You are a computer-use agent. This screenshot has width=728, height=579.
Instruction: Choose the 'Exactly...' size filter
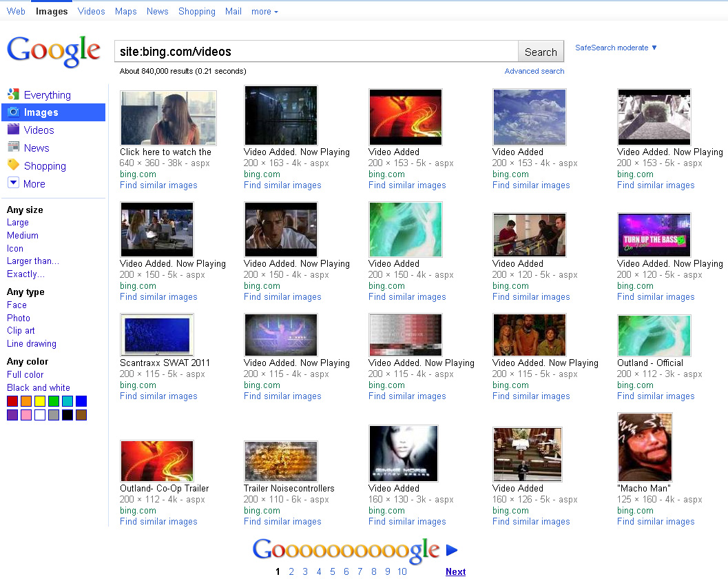pos(26,274)
